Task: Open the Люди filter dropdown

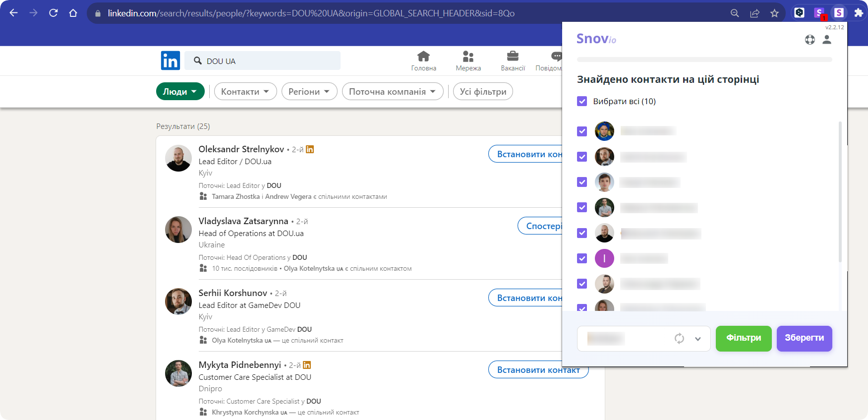Action: pyautogui.click(x=180, y=91)
